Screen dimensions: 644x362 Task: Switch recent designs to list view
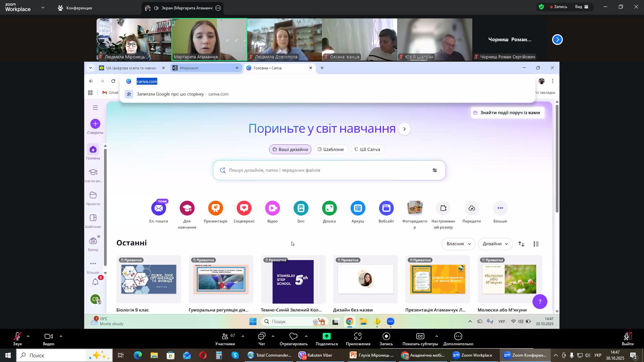(536, 244)
